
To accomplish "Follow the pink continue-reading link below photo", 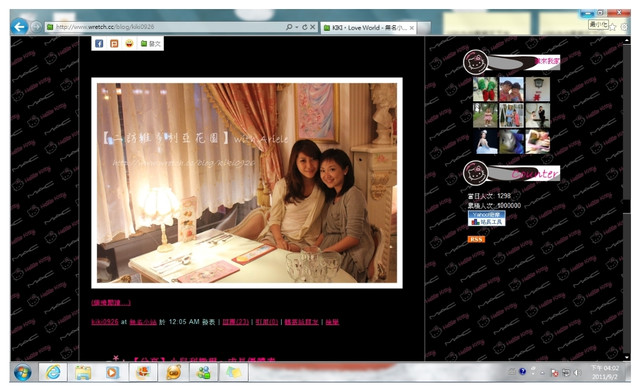I will (x=111, y=303).
